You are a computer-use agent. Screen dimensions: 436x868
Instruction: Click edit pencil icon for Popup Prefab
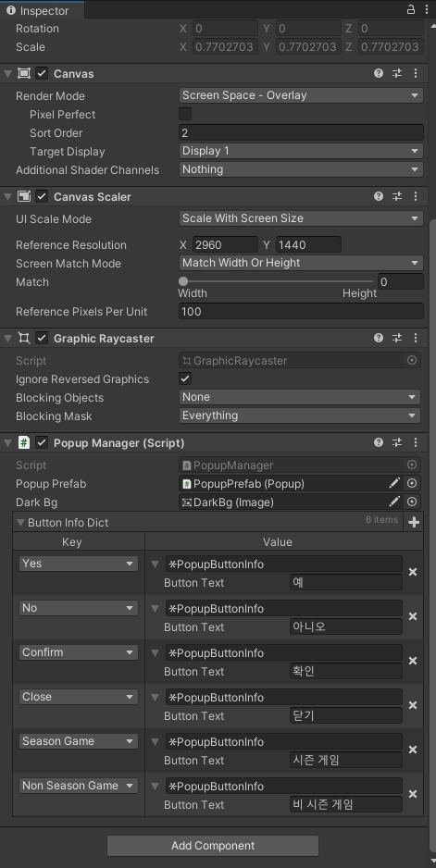point(394,483)
